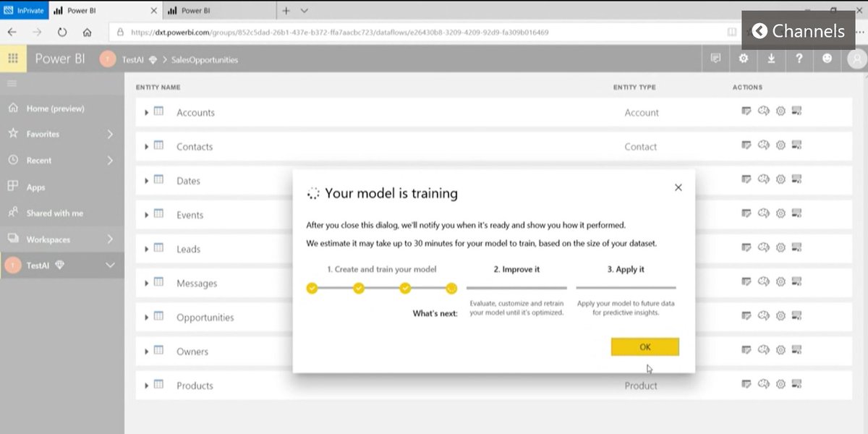Image resolution: width=868 pixels, height=434 pixels.
Task: Click the ENTITY NAME column header
Action: click(x=158, y=88)
